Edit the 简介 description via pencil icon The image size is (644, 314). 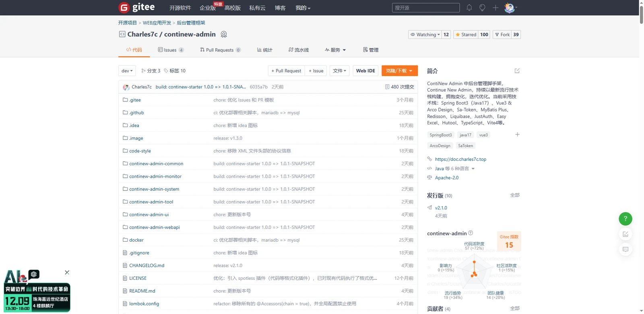point(517,71)
